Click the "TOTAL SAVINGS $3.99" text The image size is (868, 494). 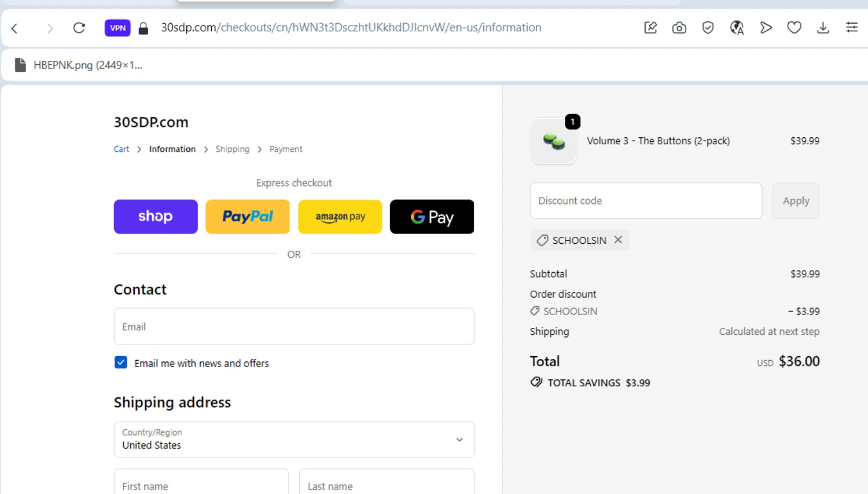coord(599,383)
